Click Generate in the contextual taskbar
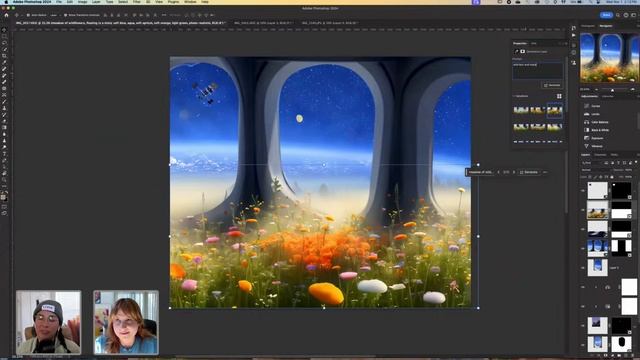Viewport: 640px width, 360px height. [529, 172]
